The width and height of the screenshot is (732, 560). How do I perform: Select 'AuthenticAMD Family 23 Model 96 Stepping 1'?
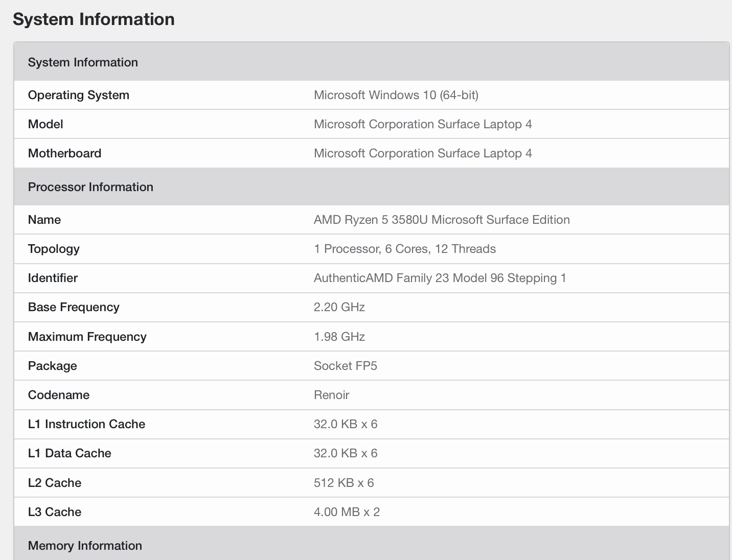coord(440,278)
